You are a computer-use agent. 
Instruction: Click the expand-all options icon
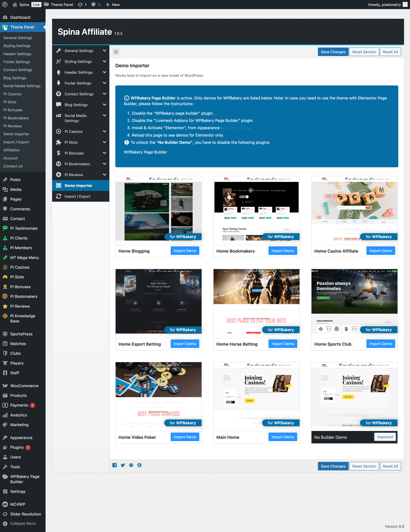click(116, 51)
